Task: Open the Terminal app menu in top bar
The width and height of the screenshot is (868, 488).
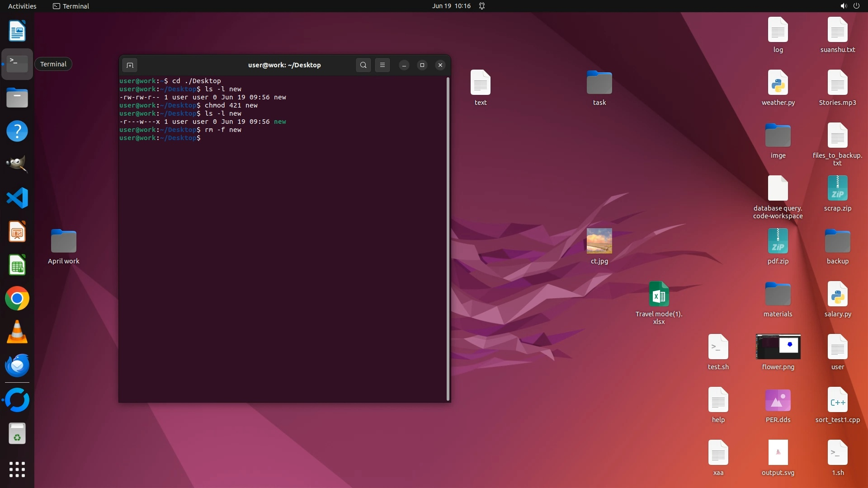Action: pyautogui.click(x=71, y=6)
